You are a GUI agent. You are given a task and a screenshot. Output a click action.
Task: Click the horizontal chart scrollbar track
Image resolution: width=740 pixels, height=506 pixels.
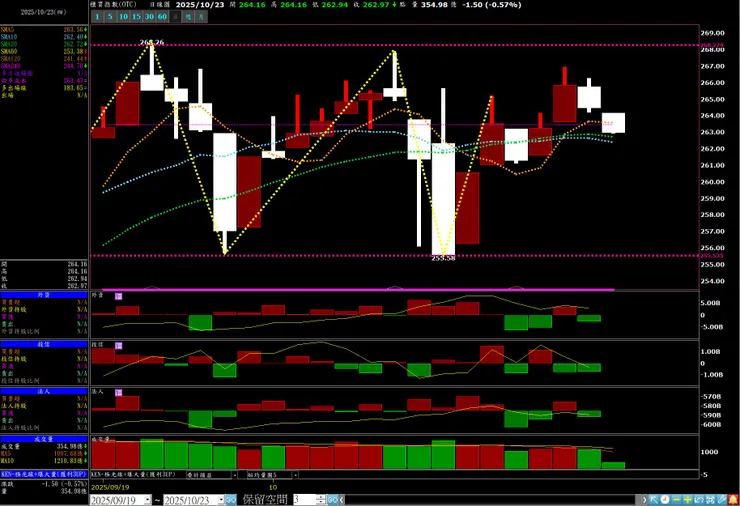click(x=493, y=500)
